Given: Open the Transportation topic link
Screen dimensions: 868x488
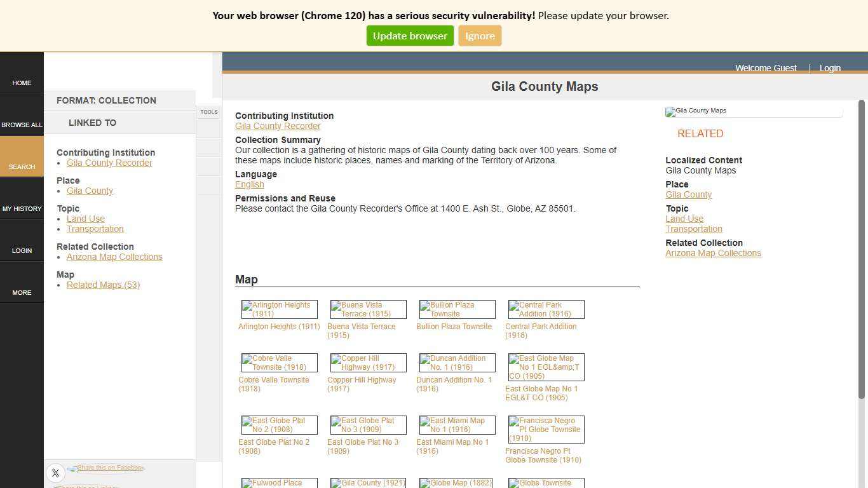Looking at the screenshot, I should pos(95,229).
